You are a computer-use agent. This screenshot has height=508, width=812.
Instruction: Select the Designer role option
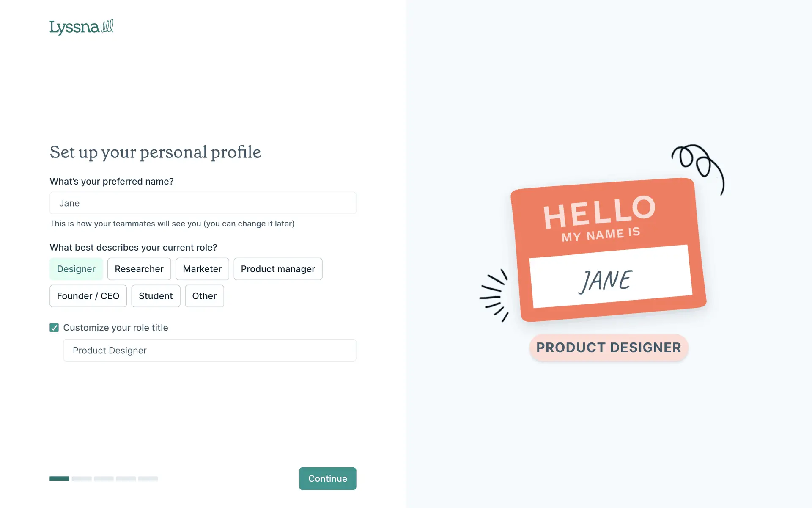(x=76, y=269)
